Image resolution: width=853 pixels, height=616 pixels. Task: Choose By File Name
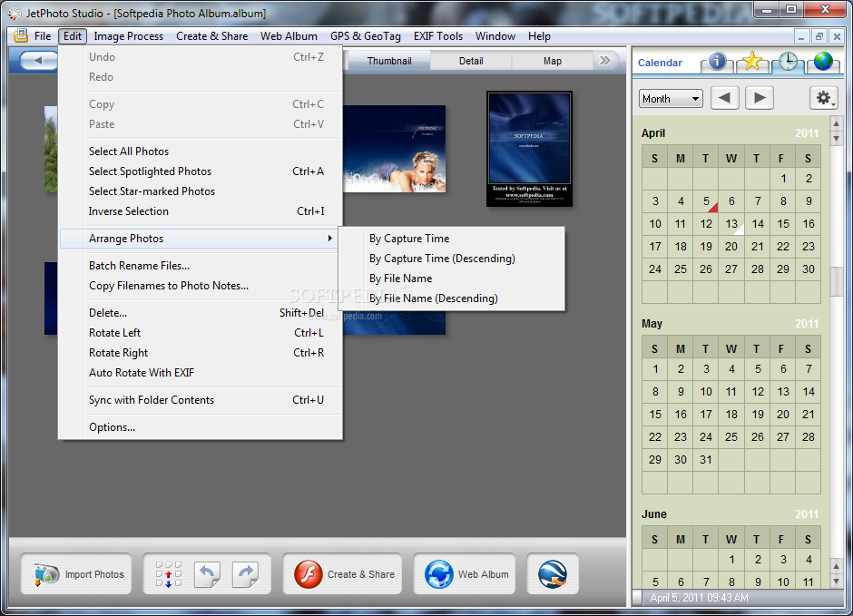point(452,279)
